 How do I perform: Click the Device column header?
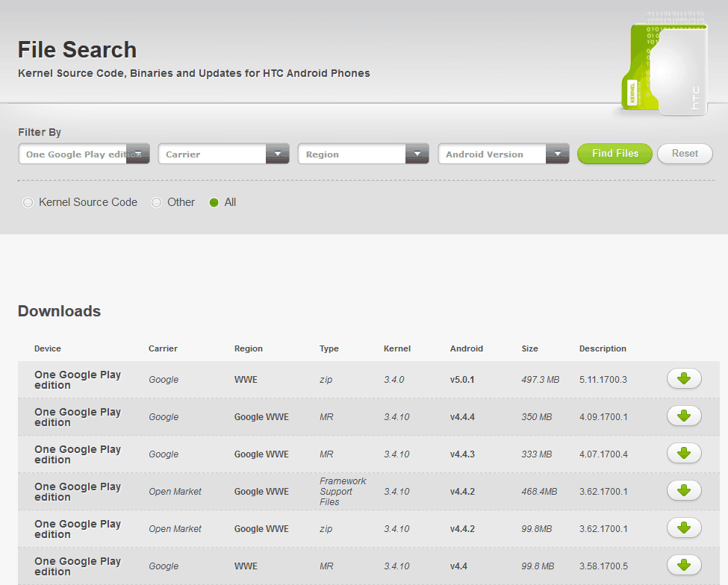coord(47,348)
